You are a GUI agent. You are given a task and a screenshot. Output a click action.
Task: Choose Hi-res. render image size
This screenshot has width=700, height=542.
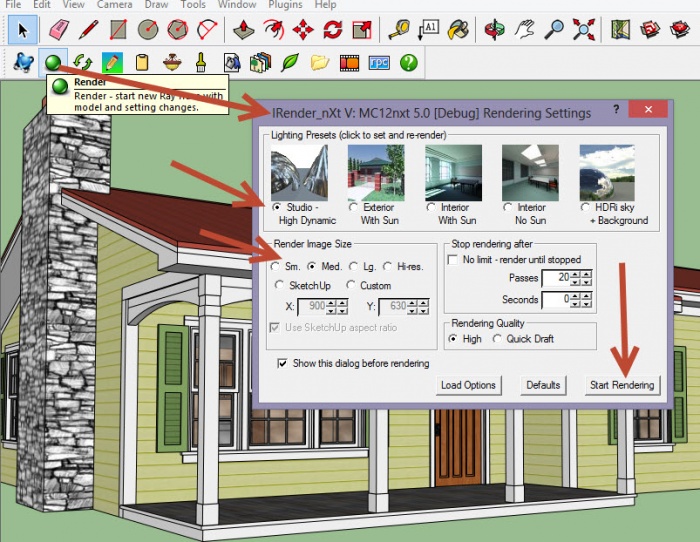388,267
